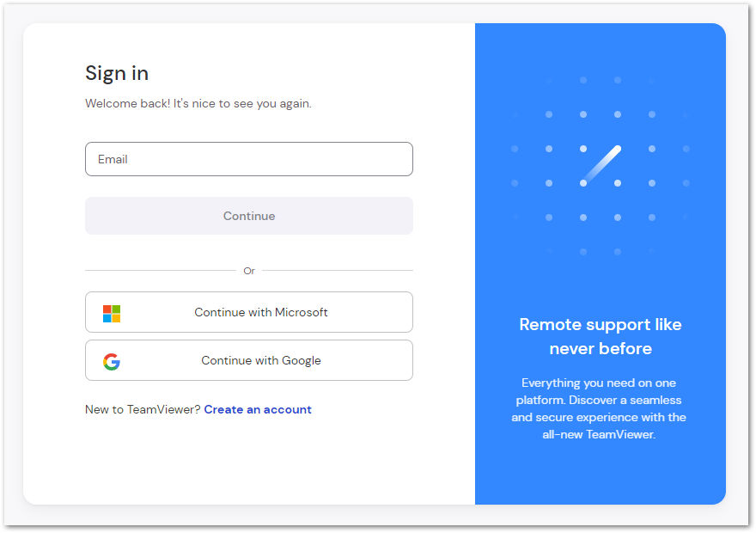756x533 pixels.
Task: Choose Continue with Microsoft
Action: [x=249, y=312]
